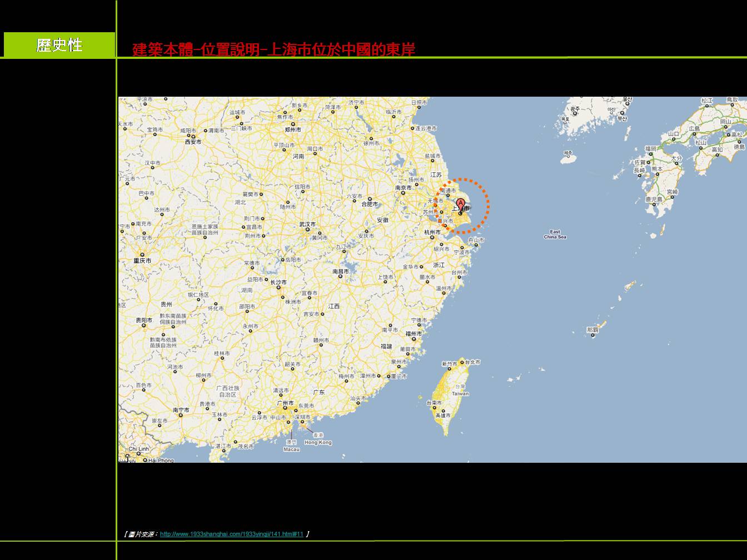The image size is (747, 560).
Task: Open the 1933shanghai.com image source link
Action: 231,534
